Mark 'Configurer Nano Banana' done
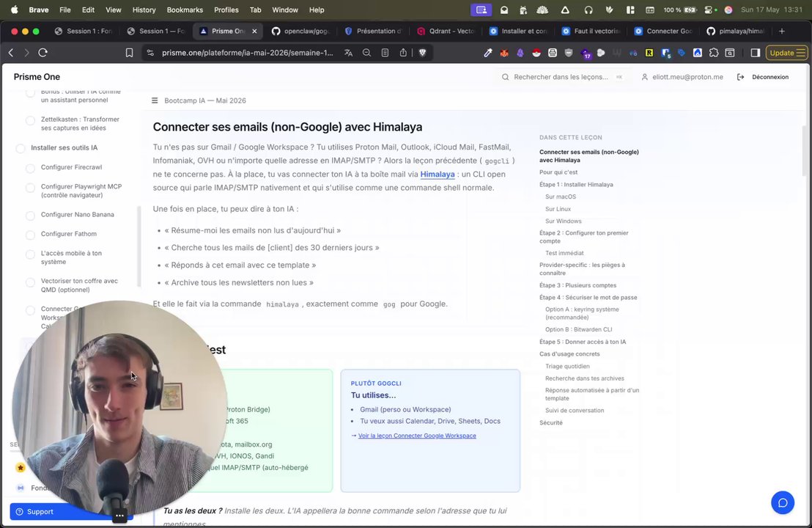 31,215
